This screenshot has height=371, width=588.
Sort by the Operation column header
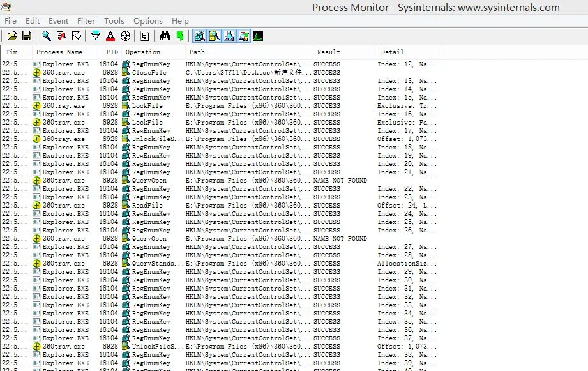pos(153,52)
